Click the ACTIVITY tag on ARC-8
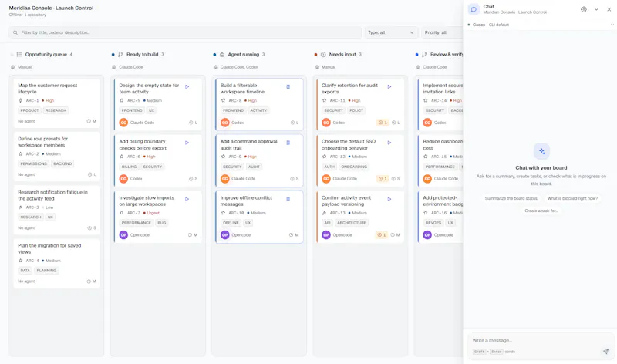Viewport: 617px width, 364px height. (258, 110)
